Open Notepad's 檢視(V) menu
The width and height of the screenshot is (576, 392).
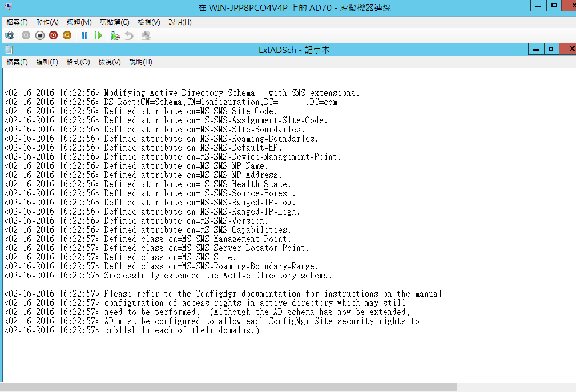click(110, 62)
